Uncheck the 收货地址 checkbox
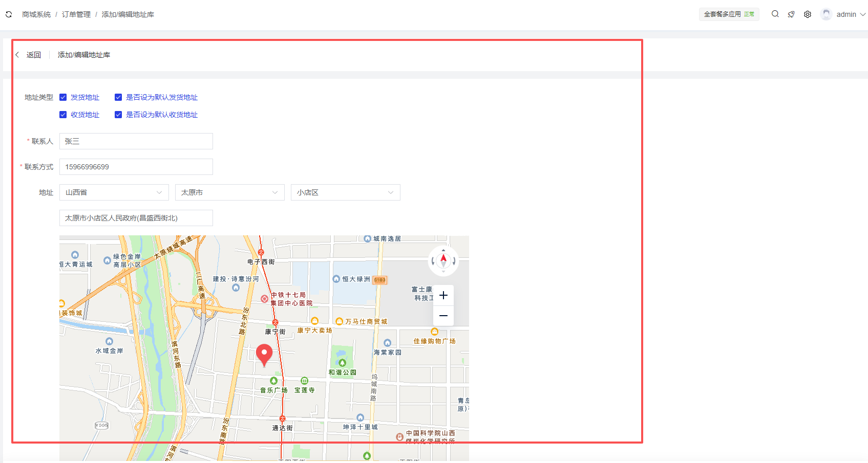 [63, 115]
